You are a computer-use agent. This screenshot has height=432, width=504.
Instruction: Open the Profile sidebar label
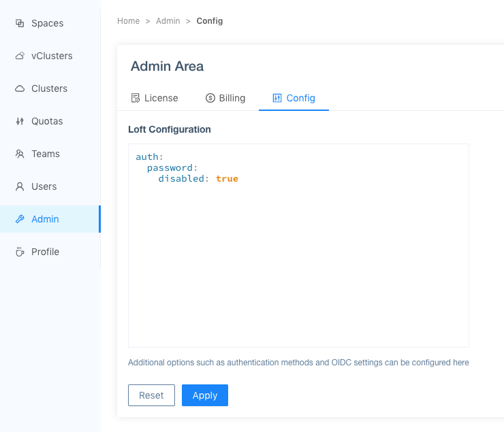[x=46, y=252]
